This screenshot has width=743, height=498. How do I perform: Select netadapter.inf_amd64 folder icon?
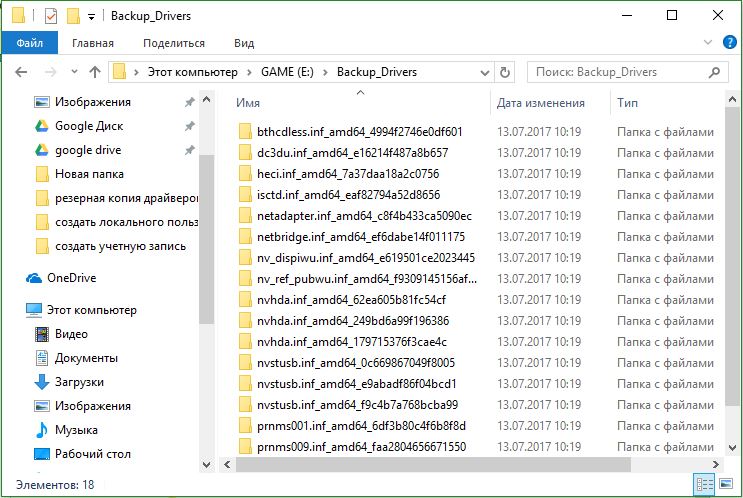point(245,216)
